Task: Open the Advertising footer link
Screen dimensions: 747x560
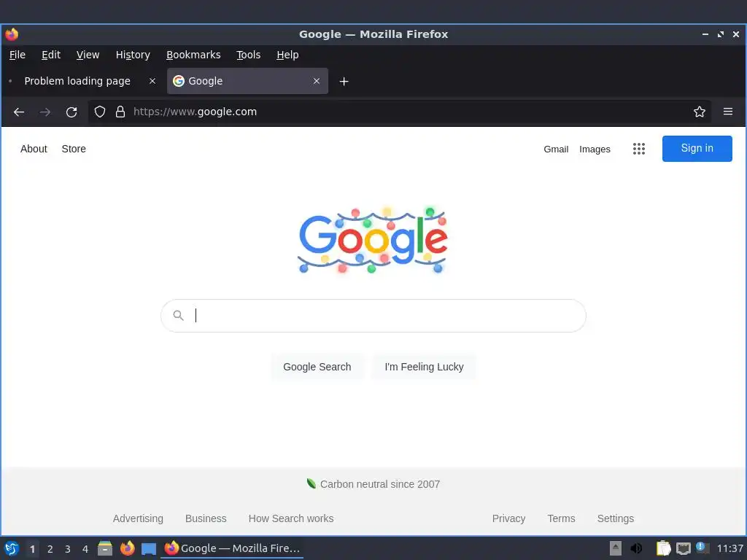Action: pos(138,518)
